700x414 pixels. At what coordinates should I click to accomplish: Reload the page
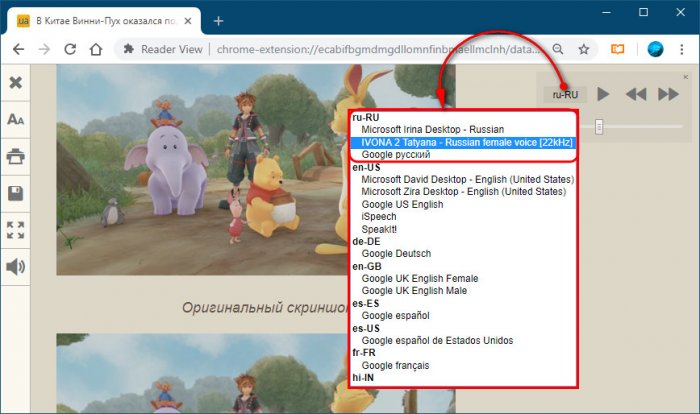click(70, 48)
